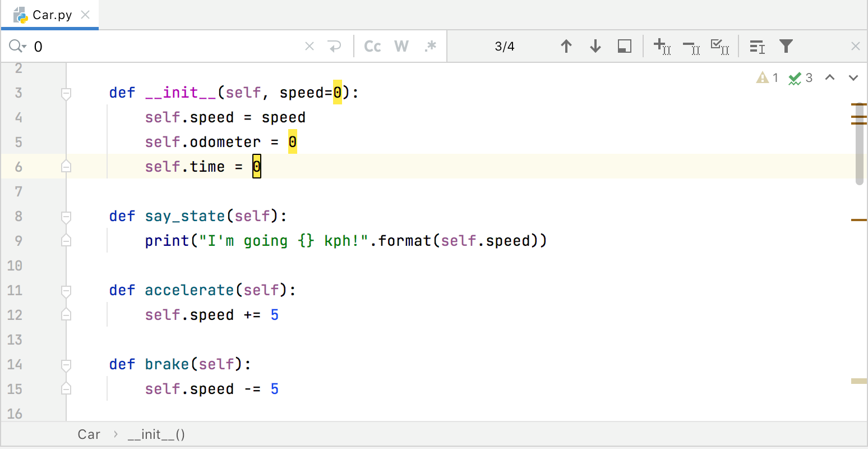Open search results in Find window
The width and height of the screenshot is (868, 449).
(x=625, y=46)
